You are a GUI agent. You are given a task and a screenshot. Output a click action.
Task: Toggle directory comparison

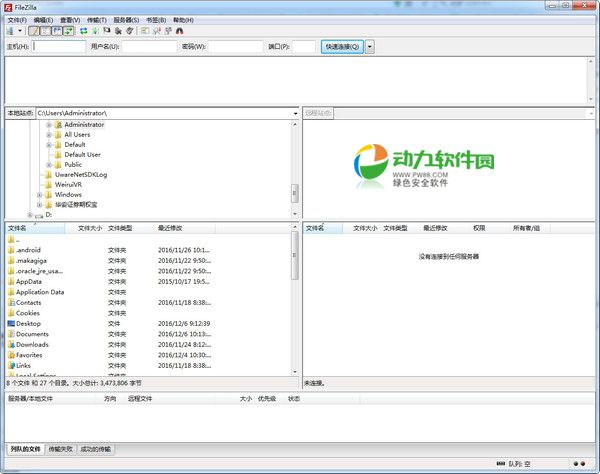click(x=157, y=31)
